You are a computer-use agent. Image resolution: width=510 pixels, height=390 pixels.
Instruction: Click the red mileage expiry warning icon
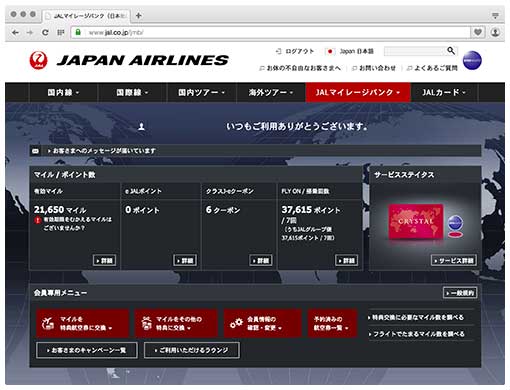(x=38, y=220)
